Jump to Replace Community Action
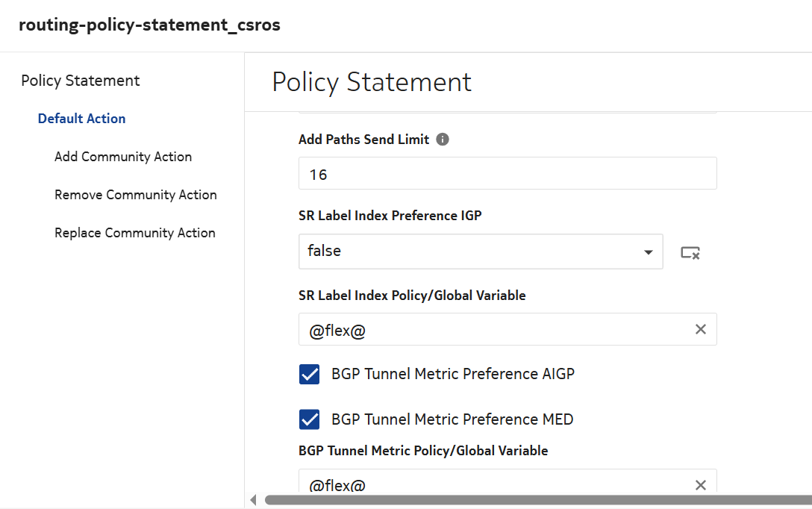This screenshot has width=812, height=509. click(x=135, y=233)
